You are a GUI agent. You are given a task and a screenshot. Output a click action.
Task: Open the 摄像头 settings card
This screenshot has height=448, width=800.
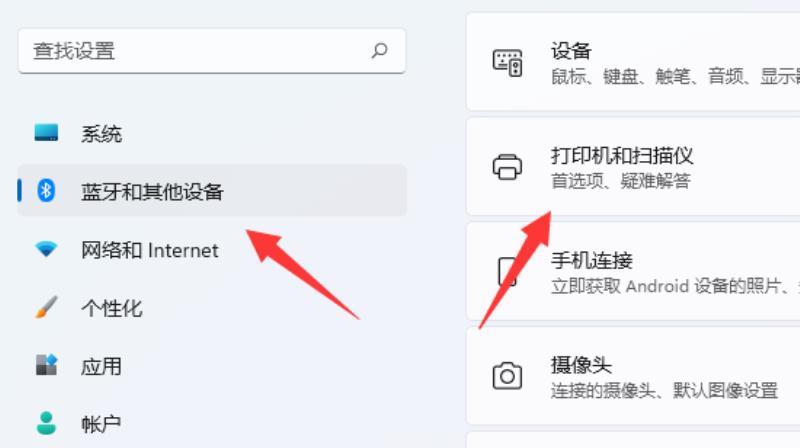point(633,377)
